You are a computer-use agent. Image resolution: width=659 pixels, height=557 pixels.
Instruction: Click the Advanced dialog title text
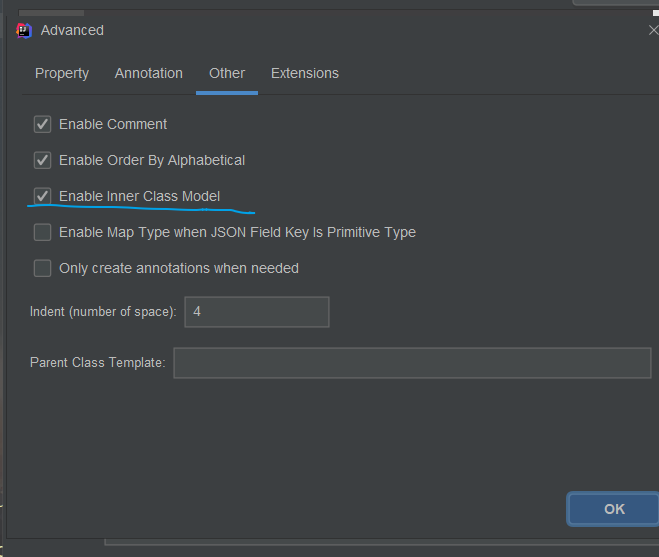[72, 30]
